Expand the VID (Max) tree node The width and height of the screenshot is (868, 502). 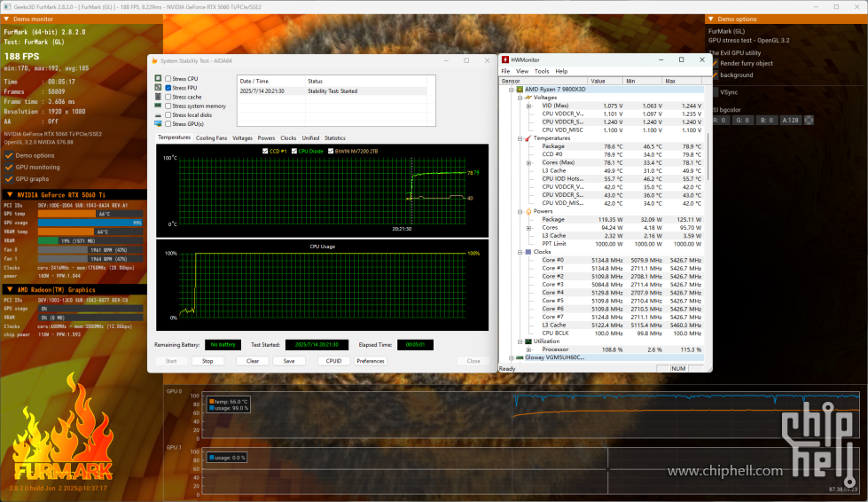pyautogui.click(x=528, y=106)
